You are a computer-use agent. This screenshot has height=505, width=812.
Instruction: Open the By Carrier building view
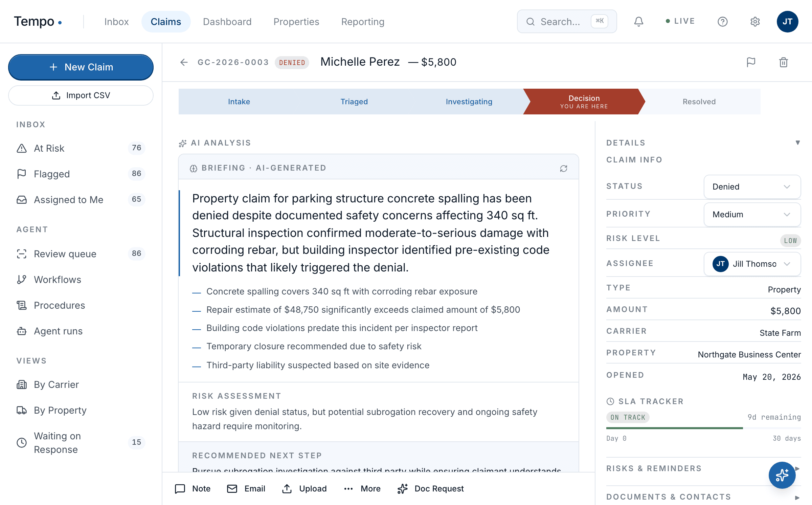coord(81,385)
